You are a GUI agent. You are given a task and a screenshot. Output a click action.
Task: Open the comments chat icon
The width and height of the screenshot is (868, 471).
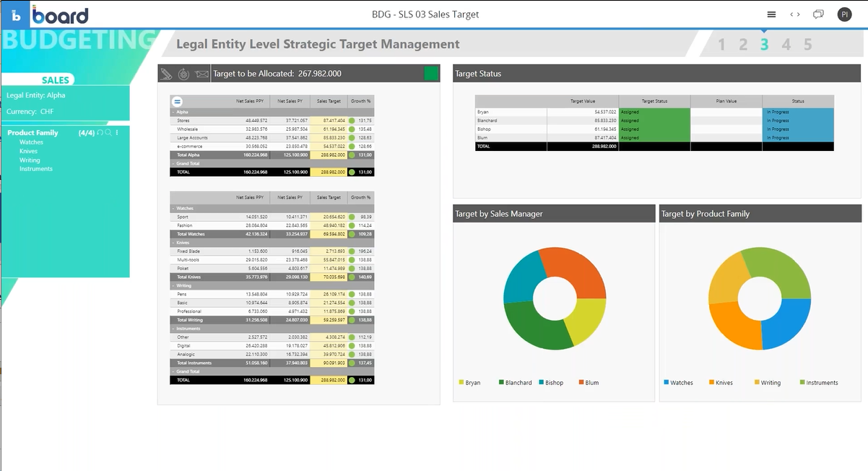[x=818, y=14]
